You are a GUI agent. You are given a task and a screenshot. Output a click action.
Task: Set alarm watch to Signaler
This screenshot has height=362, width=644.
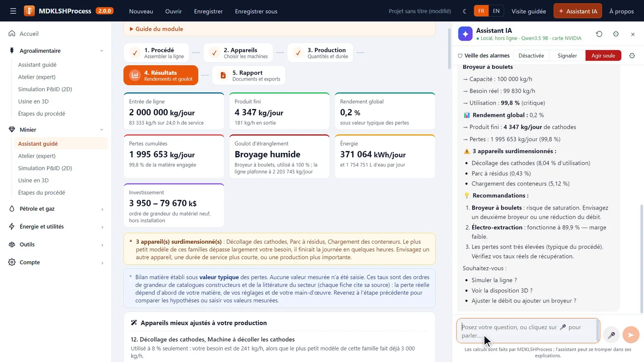tap(567, 56)
